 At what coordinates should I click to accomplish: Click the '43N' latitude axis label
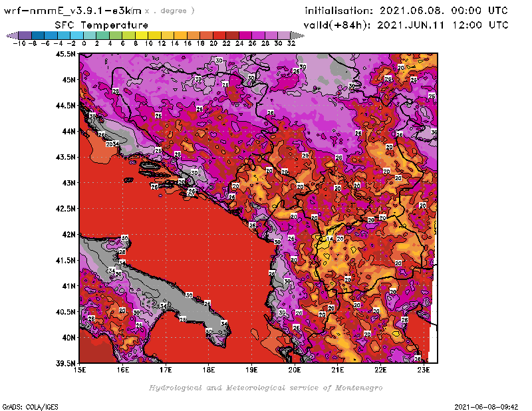[x=69, y=183]
